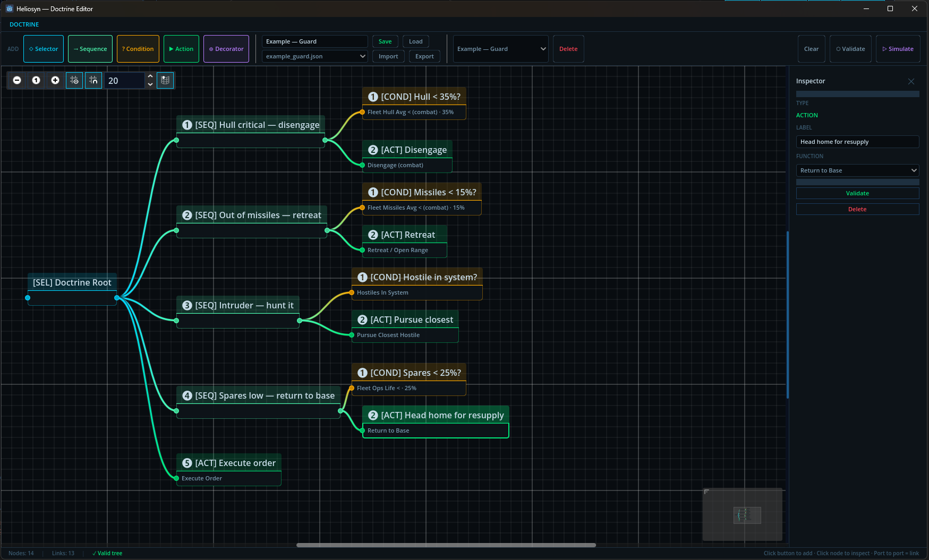929x560 pixels.
Task: Open the example_guard.json file dropdown
Action: tap(315, 56)
